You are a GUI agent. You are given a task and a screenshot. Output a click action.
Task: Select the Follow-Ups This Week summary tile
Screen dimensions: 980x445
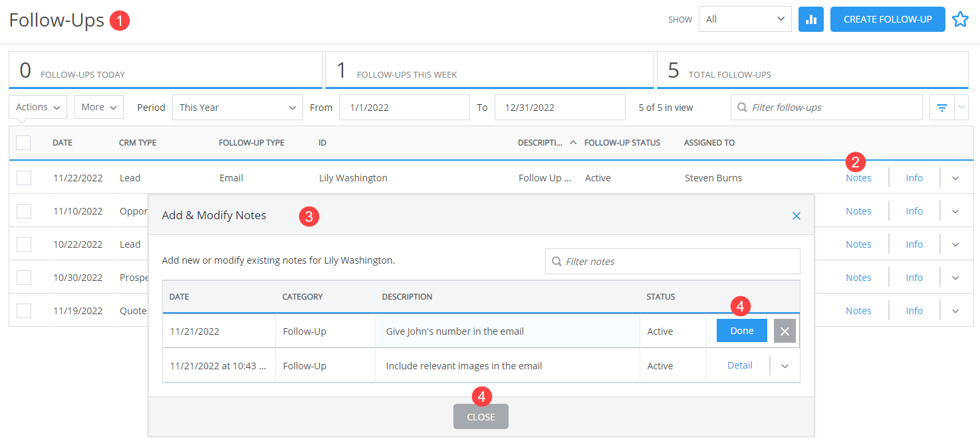pos(489,70)
